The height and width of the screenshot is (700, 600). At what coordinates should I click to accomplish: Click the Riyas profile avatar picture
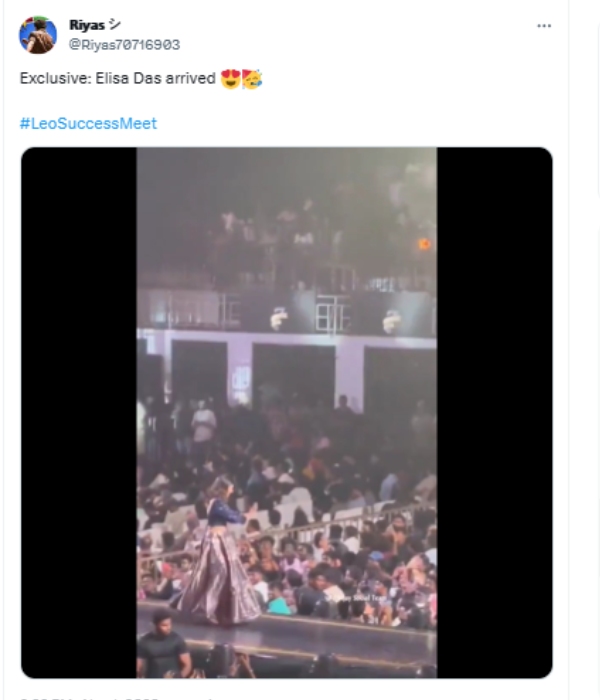pos(38,35)
